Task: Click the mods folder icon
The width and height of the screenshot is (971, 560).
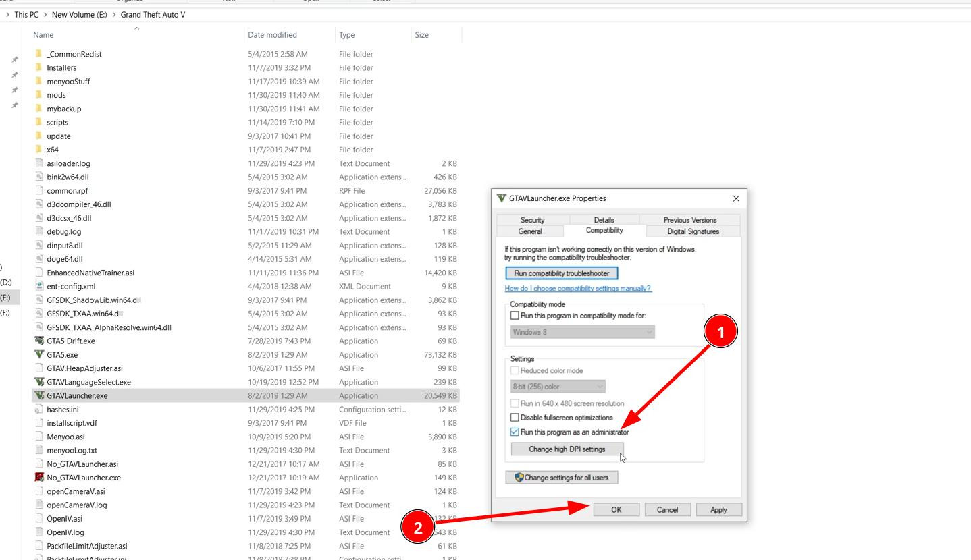Action: (38, 95)
